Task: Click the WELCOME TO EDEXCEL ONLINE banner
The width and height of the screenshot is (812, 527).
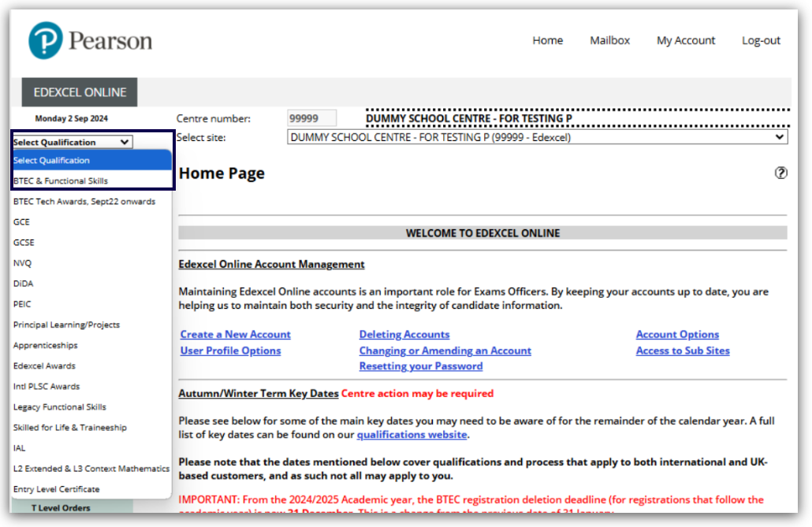Action: point(482,233)
